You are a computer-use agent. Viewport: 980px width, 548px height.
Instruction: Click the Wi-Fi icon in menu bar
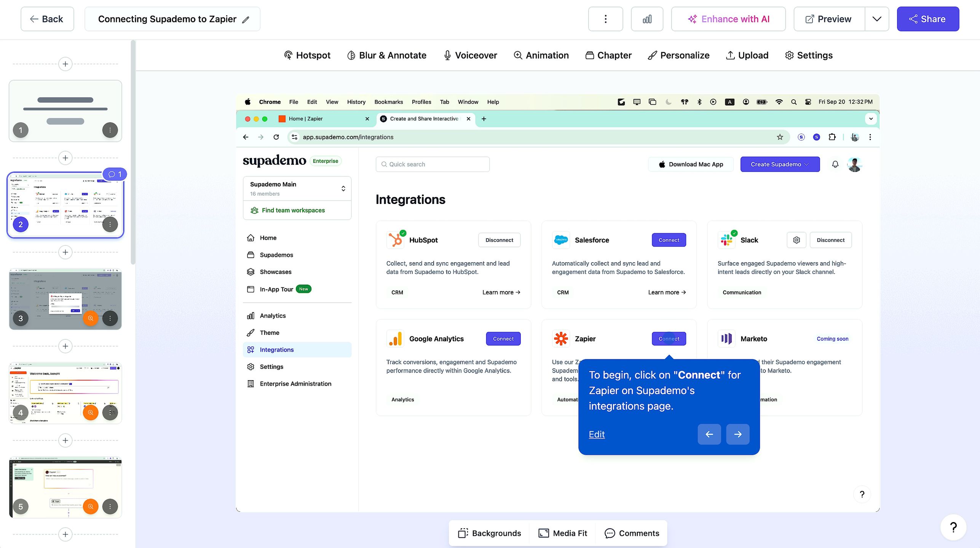pyautogui.click(x=779, y=102)
